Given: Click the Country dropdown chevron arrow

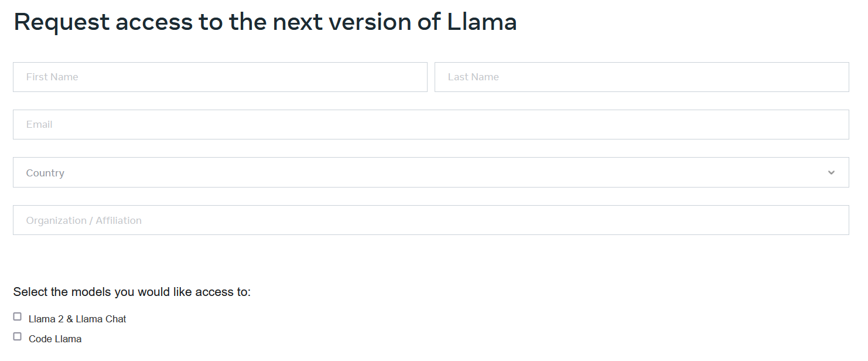Looking at the screenshot, I should (831, 172).
